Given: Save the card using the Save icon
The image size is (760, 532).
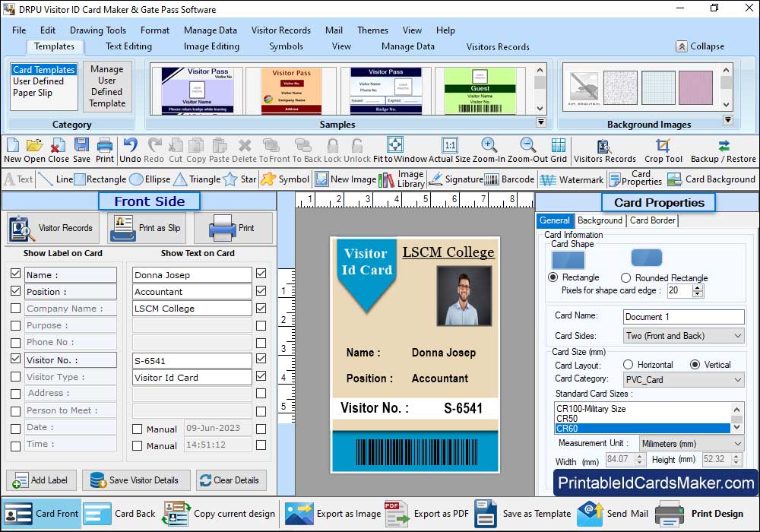Looking at the screenshot, I should [81, 145].
